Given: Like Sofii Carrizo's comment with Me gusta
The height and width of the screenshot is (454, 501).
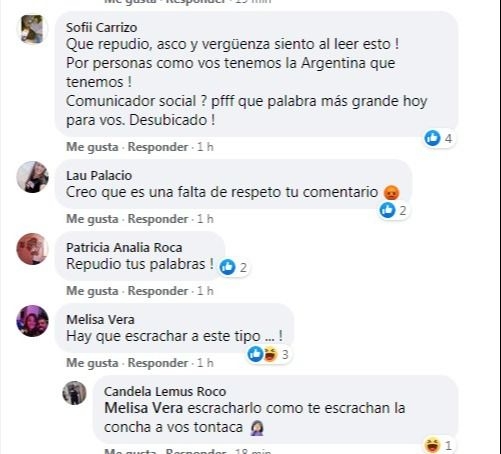Looking at the screenshot, I should point(92,147).
